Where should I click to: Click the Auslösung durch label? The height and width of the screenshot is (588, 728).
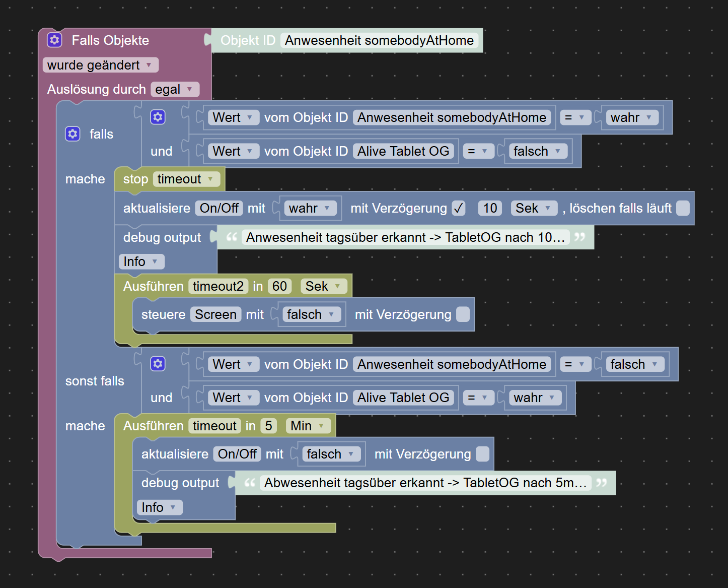tap(97, 89)
